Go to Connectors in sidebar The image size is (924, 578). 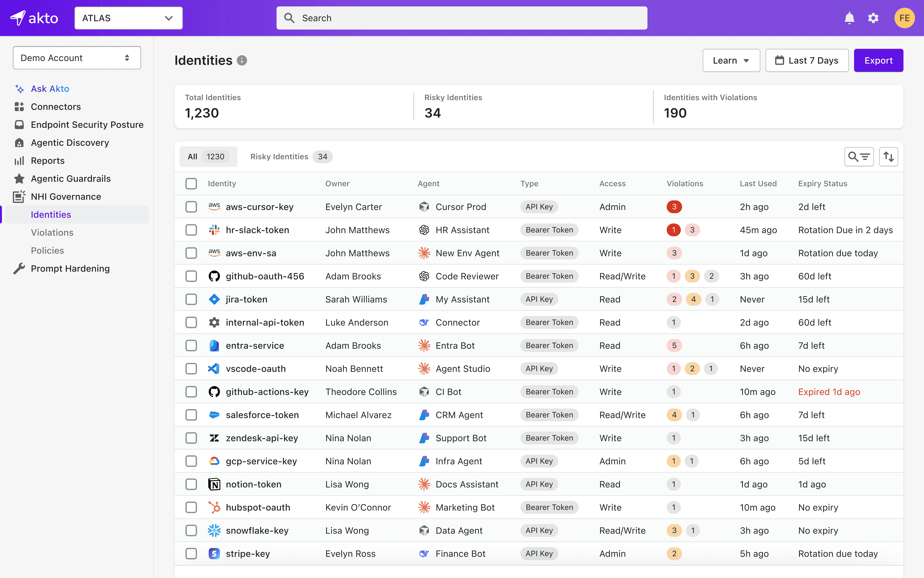click(56, 107)
